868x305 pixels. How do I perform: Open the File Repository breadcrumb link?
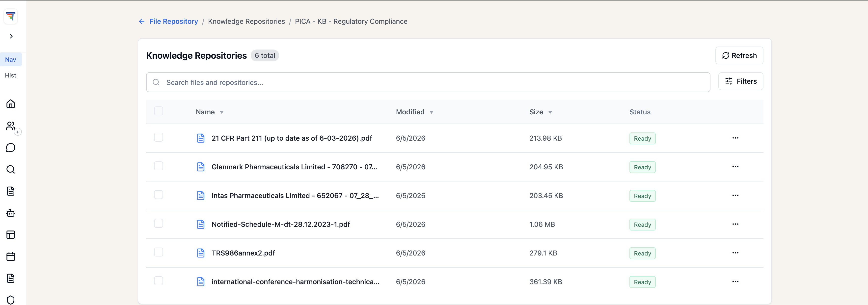tap(174, 21)
